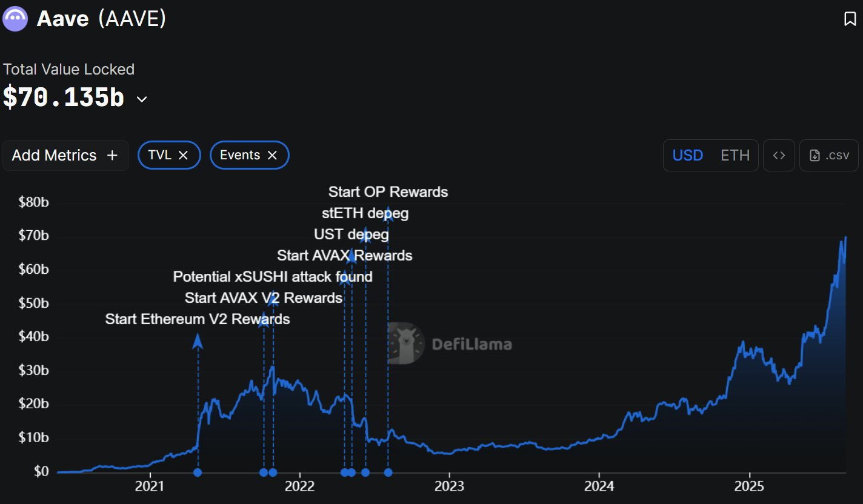The image size is (863, 504).
Task: Click the $40b y-axis label
Action: pos(34,336)
